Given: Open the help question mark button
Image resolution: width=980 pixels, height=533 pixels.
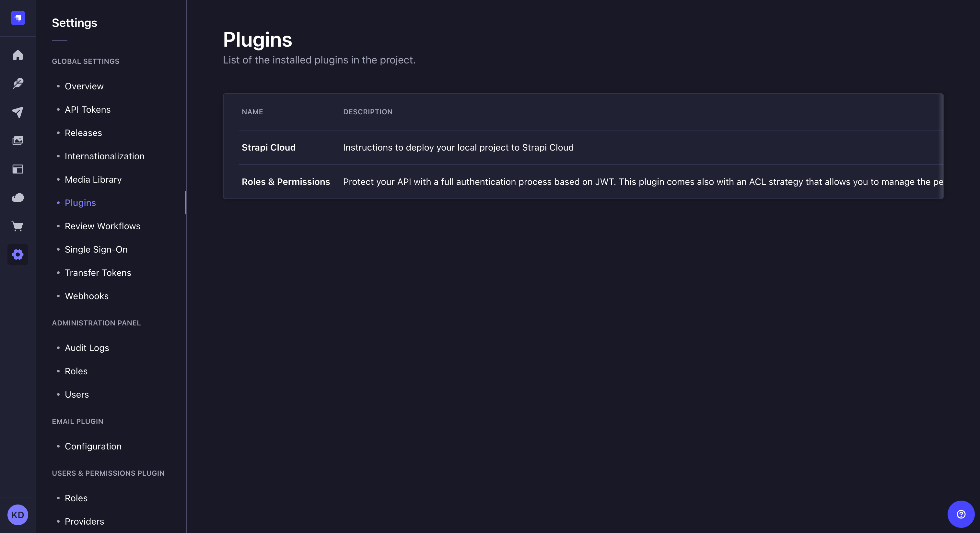Looking at the screenshot, I should click(961, 514).
